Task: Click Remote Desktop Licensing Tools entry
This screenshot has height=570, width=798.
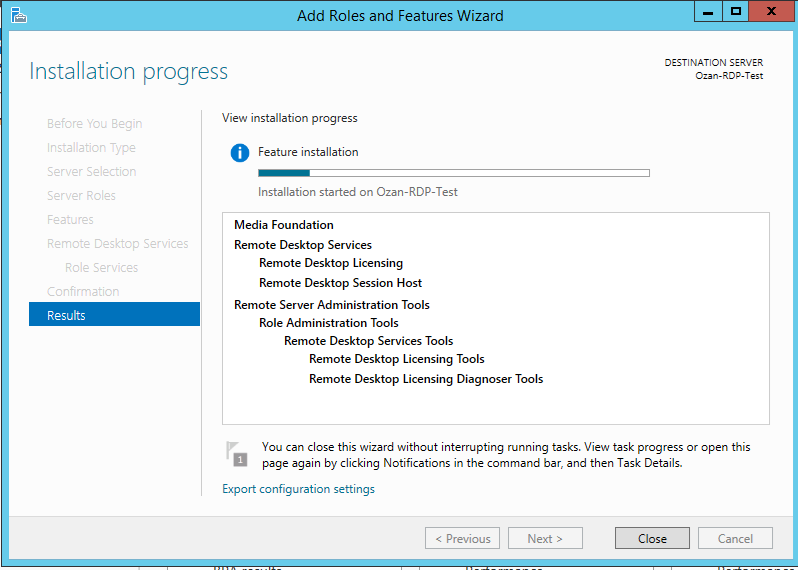Action: (396, 359)
